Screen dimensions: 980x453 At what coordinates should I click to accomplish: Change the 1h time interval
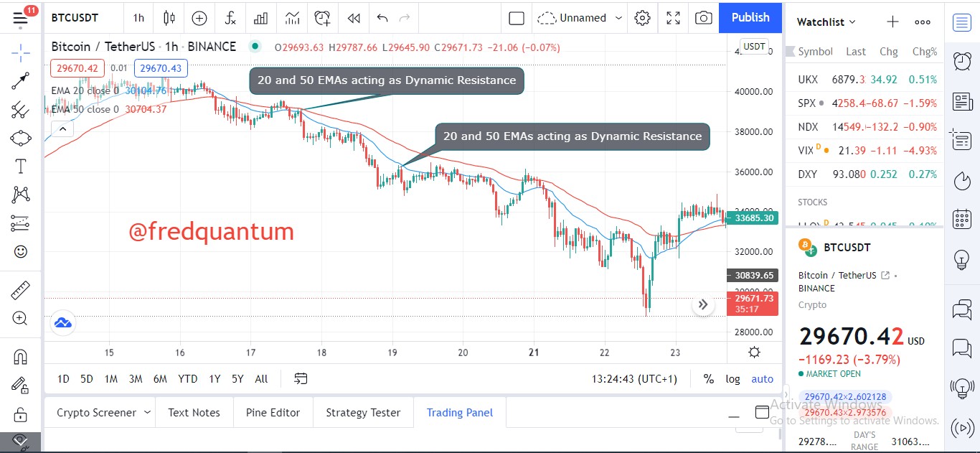point(138,18)
